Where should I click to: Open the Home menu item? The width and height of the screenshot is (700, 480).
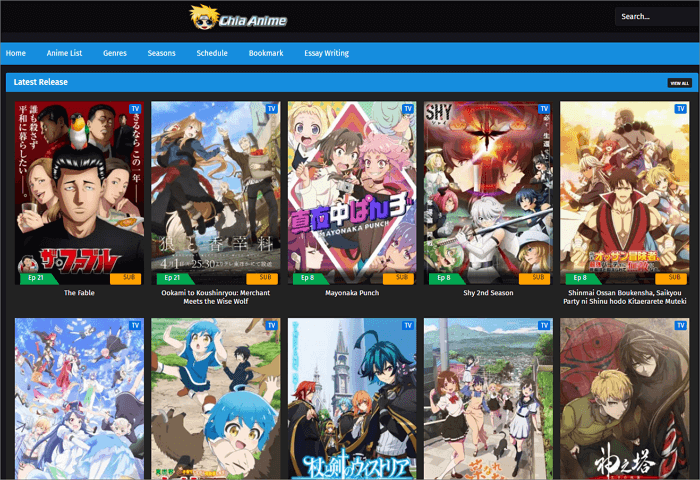click(x=16, y=53)
